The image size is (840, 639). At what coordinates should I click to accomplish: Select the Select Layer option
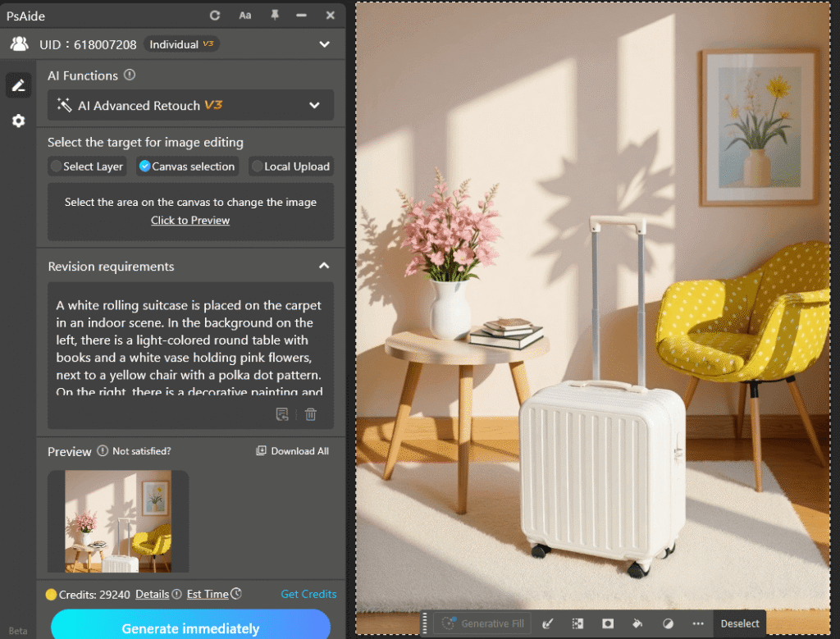coord(87,167)
